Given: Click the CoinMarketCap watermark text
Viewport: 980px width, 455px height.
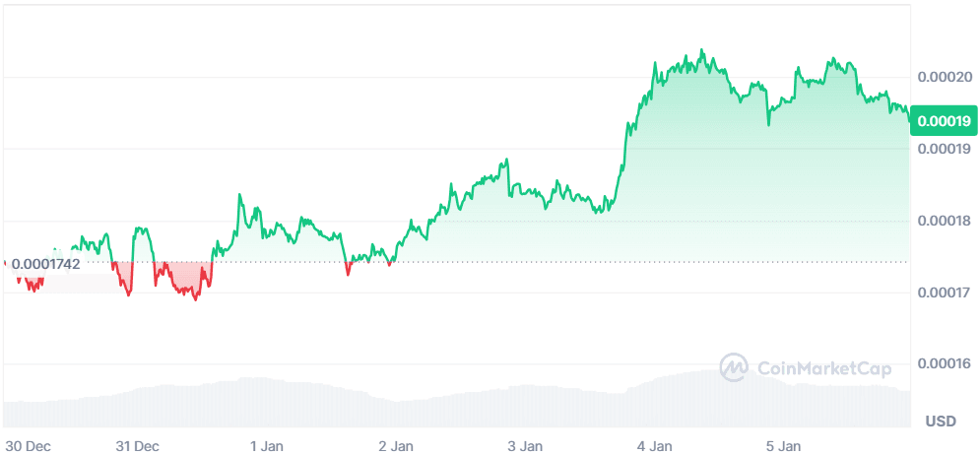Looking at the screenshot, I should [823, 368].
